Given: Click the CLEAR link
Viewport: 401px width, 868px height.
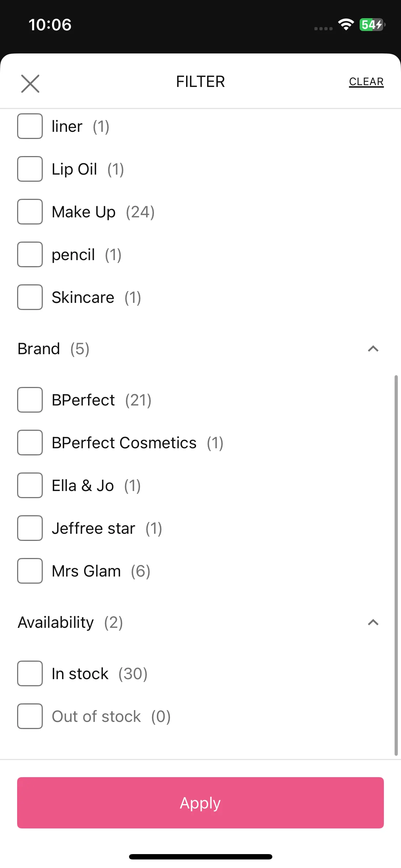Looking at the screenshot, I should point(366,82).
